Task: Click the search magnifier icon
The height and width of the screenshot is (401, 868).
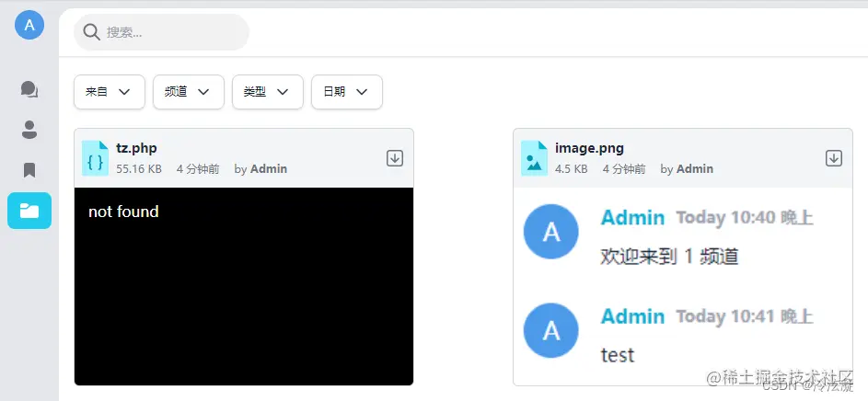Action: point(91,32)
